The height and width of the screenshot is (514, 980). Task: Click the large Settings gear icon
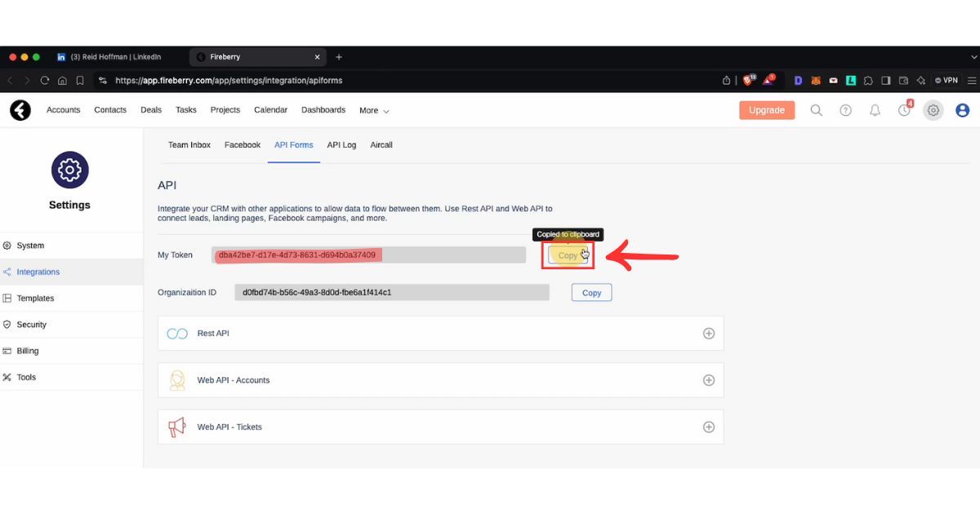[70, 170]
